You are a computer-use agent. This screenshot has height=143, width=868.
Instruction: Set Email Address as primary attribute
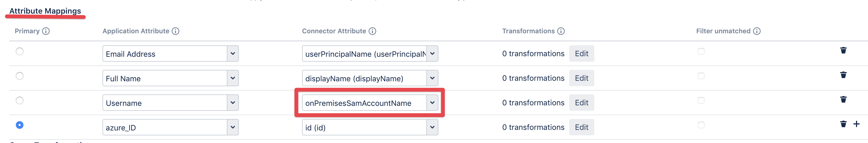coord(20,51)
